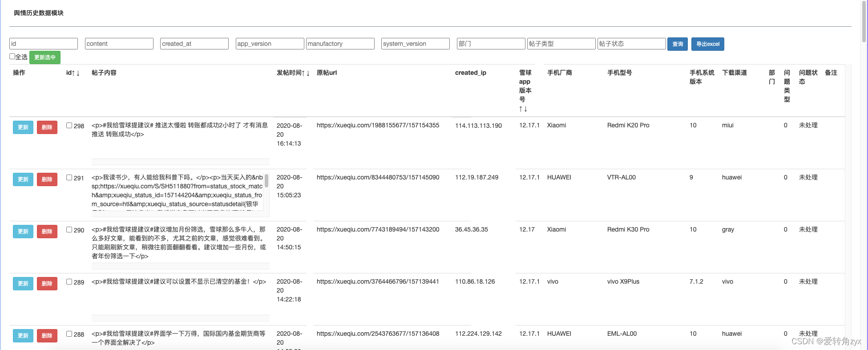Click the 手机厂商 column header
This screenshot has height=350, width=868.
tap(560, 73)
